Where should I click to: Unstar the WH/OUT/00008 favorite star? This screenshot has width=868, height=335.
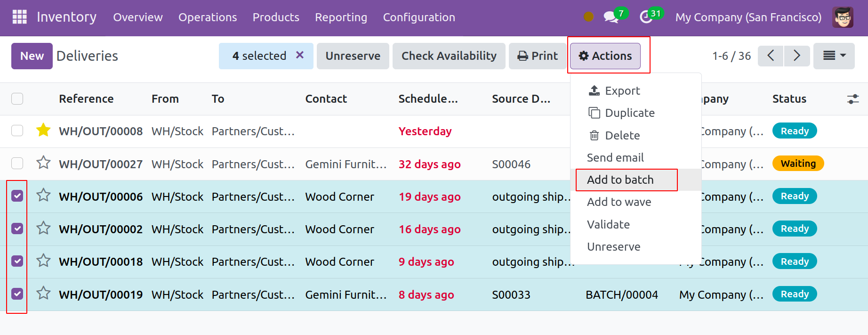(x=43, y=131)
